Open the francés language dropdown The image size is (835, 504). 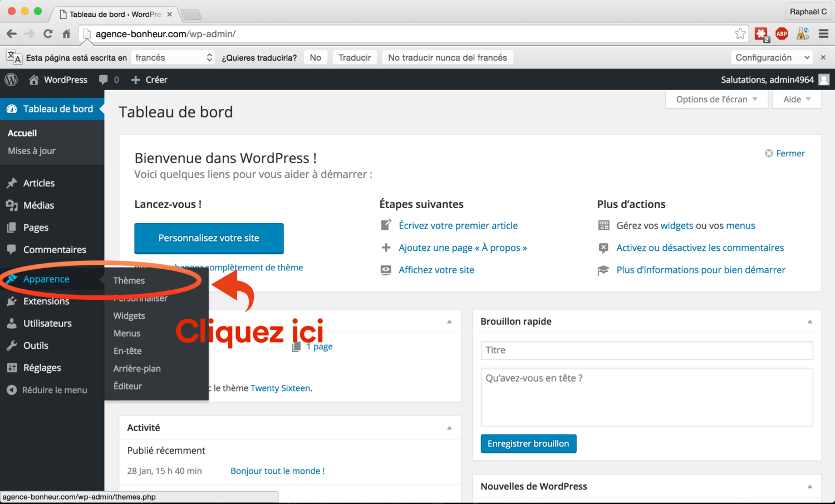pyautogui.click(x=173, y=57)
